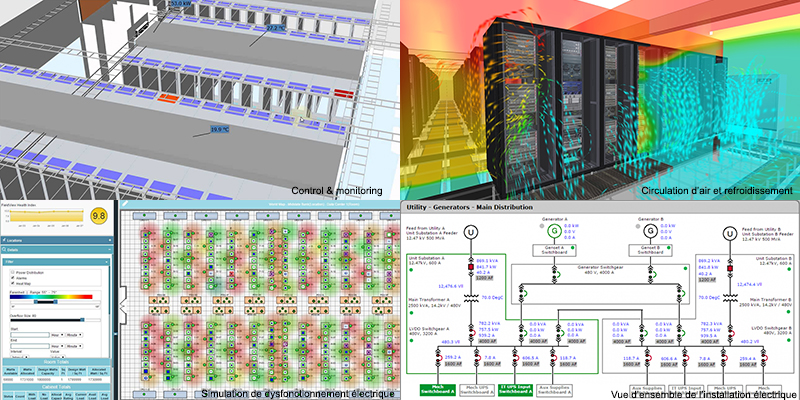Click the 19.9 °C temperature tag
Screen dimensions: 800x400
(219, 129)
